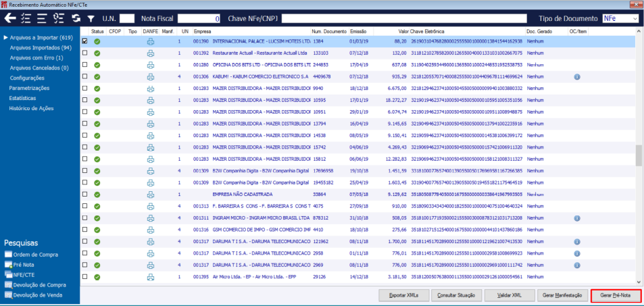644x306 pixels.
Task: Select checkbox for KABUM row
Action: click(x=85, y=76)
